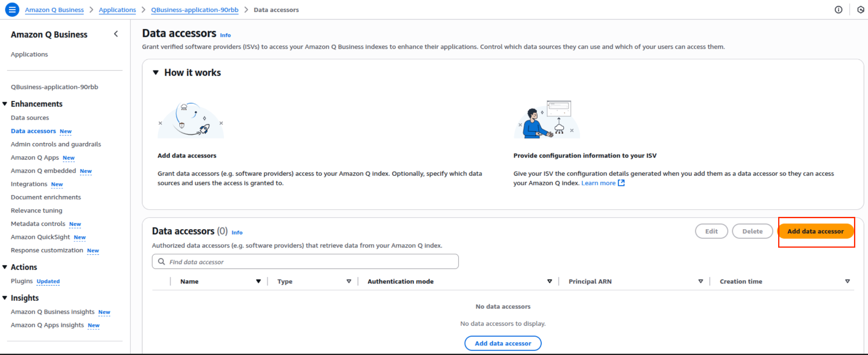868x355 pixels.
Task: Open Metadata controls sidebar item
Action: [38, 224]
